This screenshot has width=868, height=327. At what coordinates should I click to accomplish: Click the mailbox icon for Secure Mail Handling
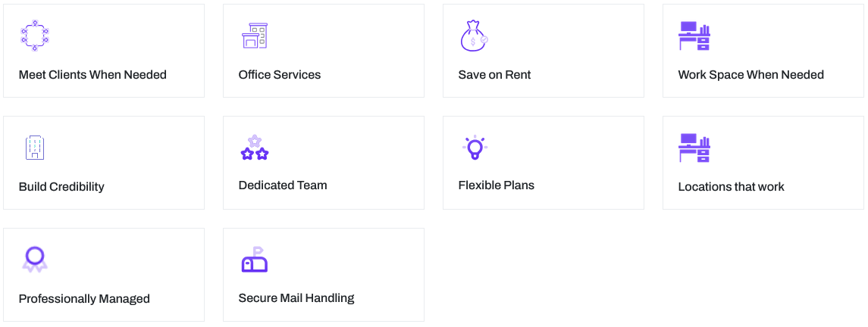[x=255, y=260]
